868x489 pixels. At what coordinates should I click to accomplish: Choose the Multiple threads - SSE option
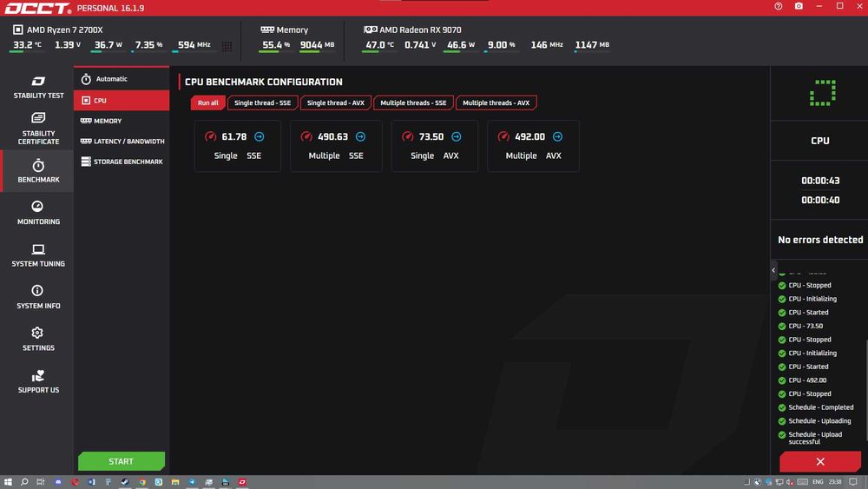(413, 102)
